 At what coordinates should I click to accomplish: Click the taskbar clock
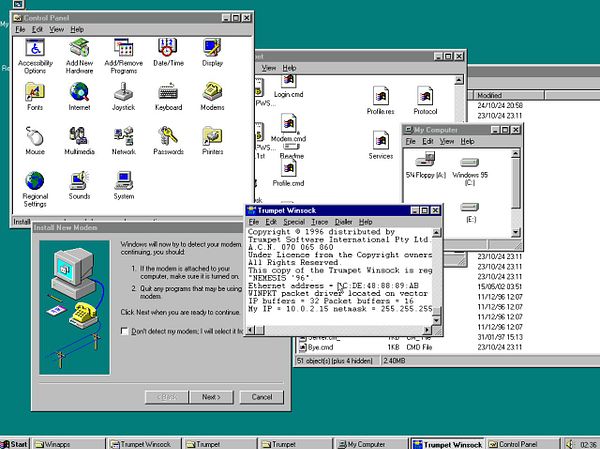589,444
